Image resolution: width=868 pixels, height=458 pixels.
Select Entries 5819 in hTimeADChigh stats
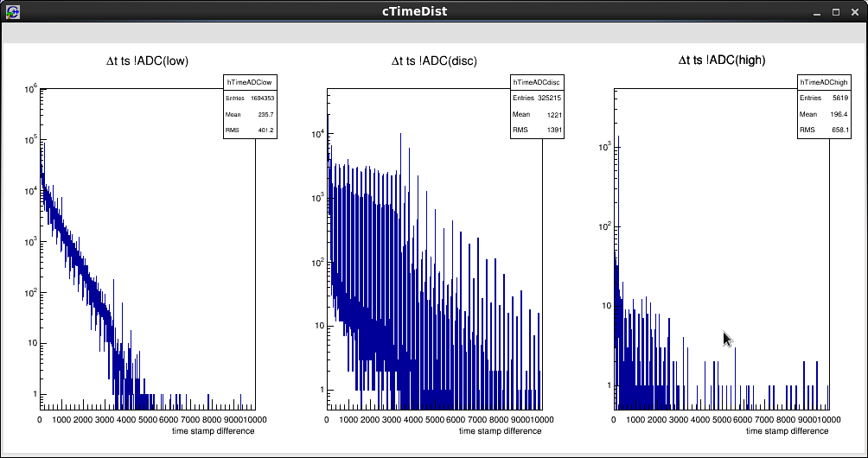[x=824, y=98]
